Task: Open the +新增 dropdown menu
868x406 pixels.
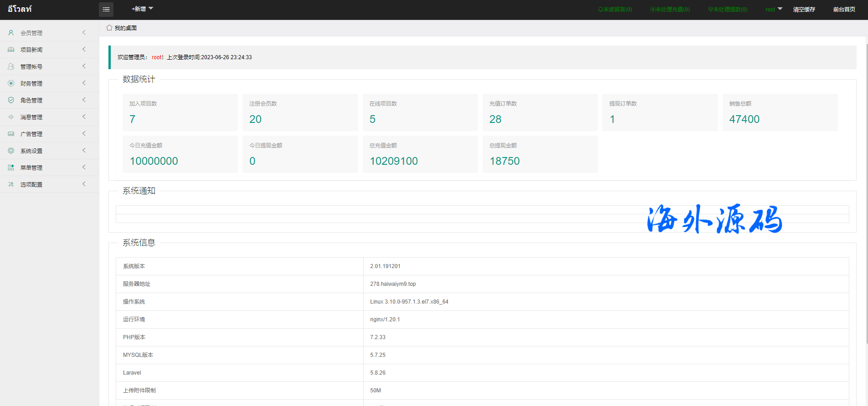Action: tap(142, 9)
